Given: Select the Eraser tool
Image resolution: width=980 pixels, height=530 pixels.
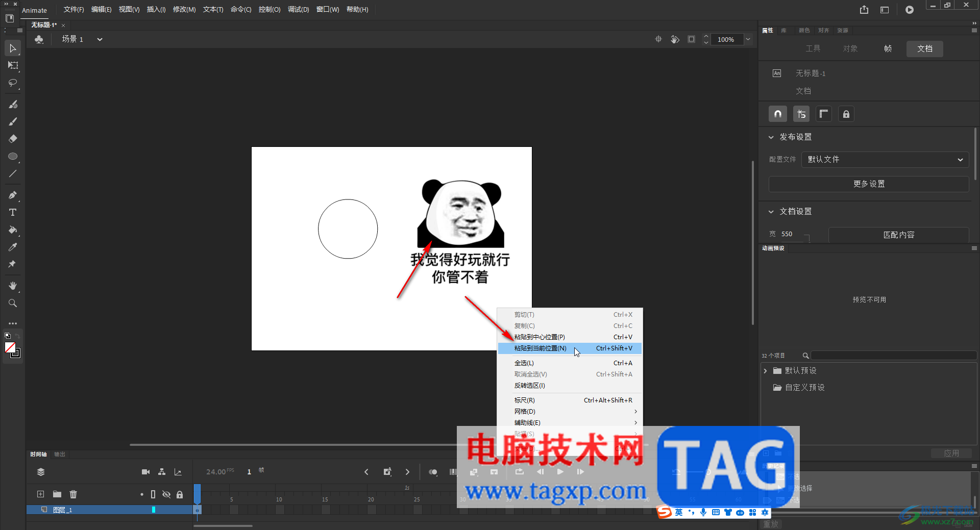Looking at the screenshot, I should point(13,139).
